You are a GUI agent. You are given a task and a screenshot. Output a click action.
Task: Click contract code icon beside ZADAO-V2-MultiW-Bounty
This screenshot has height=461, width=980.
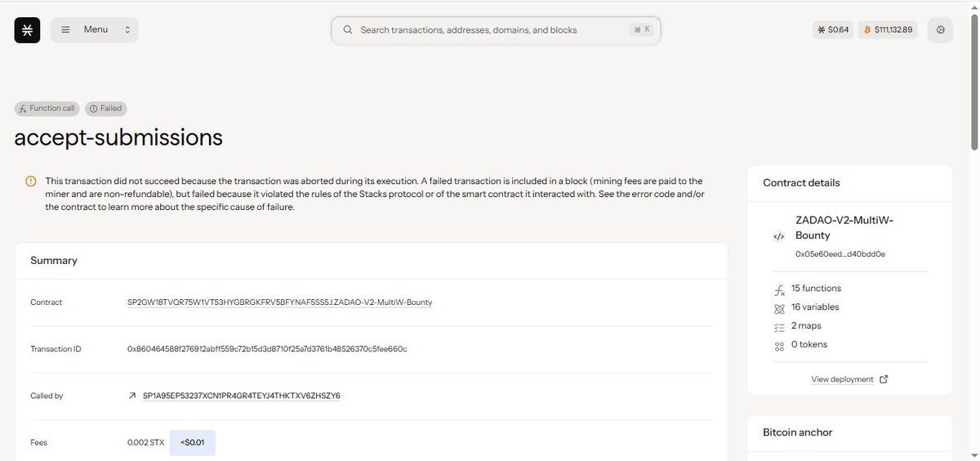[x=779, y=236]
